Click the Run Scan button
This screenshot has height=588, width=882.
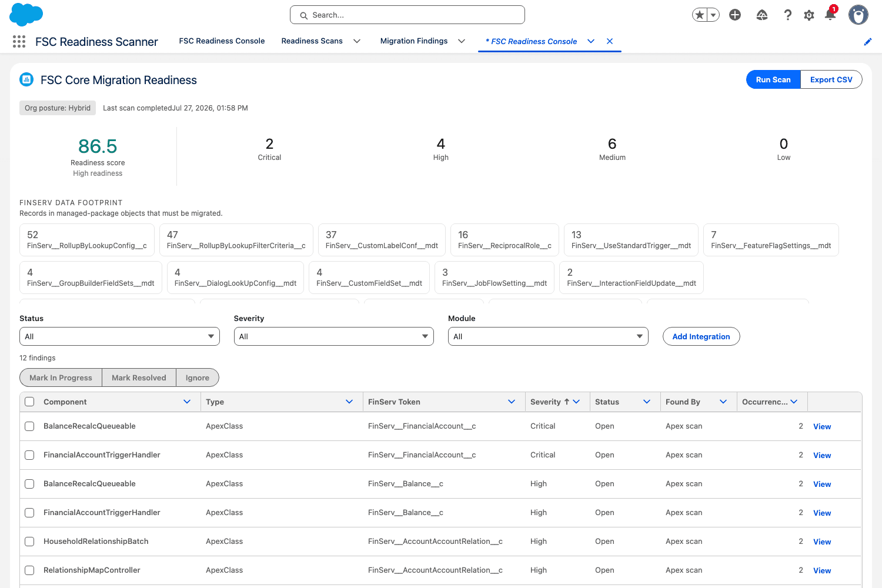(x=773, y=79)
